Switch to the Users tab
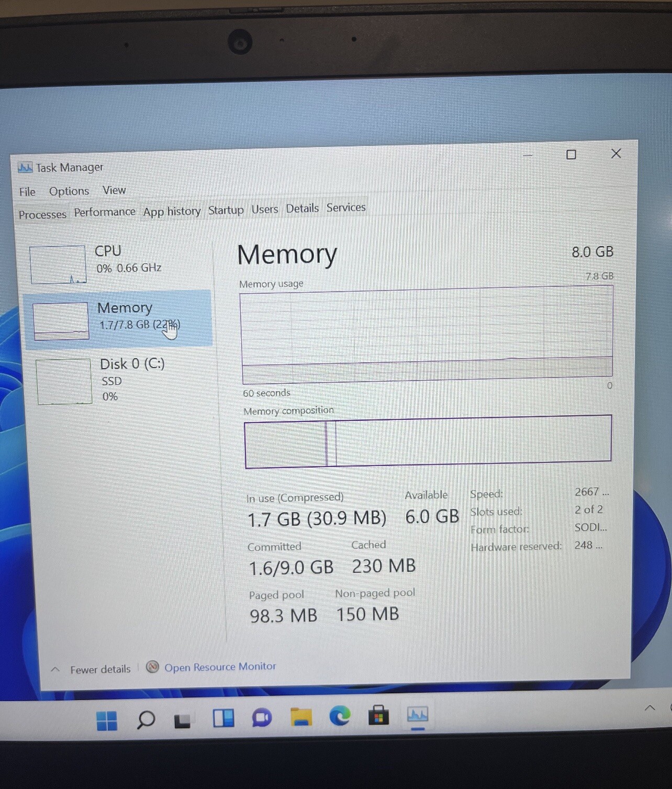672x789 pixels. point(265,209)
